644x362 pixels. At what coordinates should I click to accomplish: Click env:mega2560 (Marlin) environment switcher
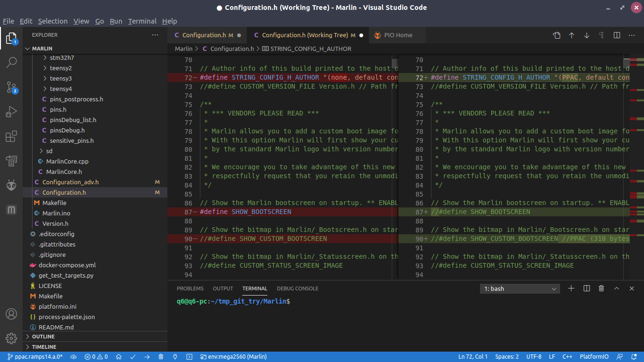[x=233, y=357]
